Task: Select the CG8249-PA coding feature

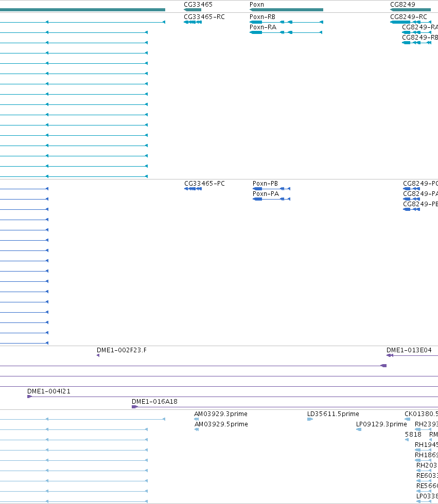Action: (x=412, y=200)
